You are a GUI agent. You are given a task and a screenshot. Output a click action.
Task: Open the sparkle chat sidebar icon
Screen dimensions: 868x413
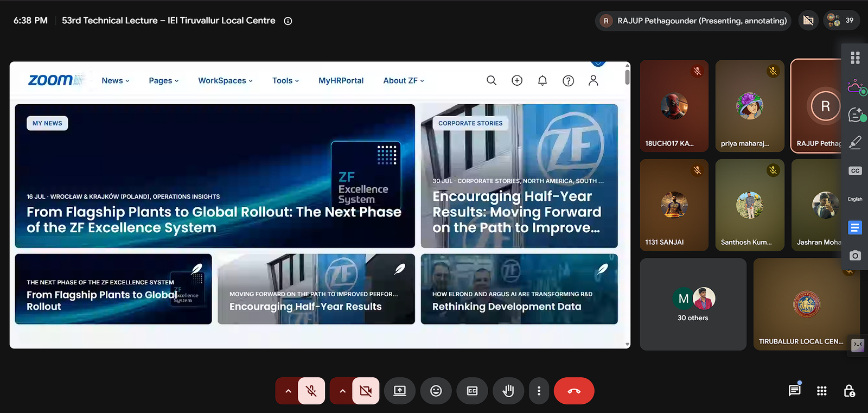(856, 115)
